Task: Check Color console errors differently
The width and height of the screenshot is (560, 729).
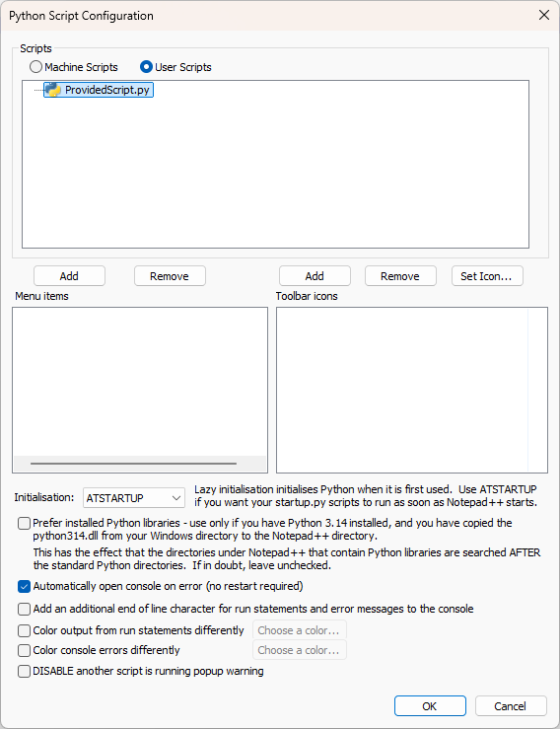Action: click(25, 650)
